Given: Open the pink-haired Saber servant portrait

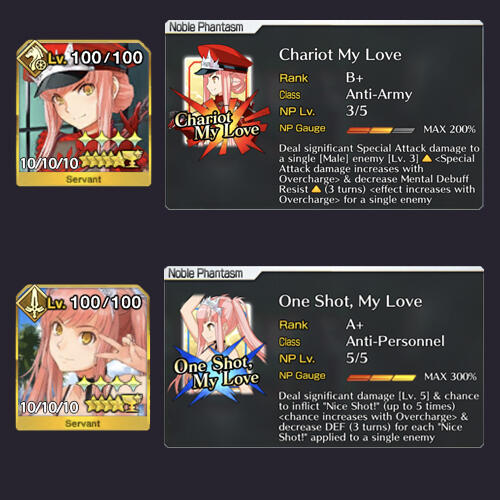Looking at the screenshot, I should point(83,351).
